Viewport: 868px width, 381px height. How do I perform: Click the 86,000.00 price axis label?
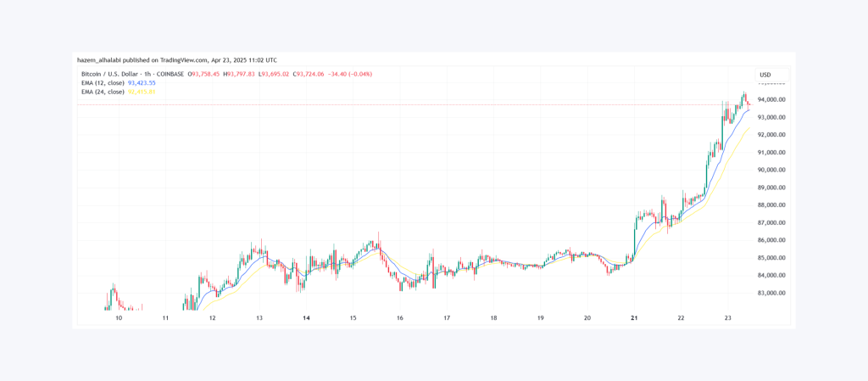pos(771,240)
